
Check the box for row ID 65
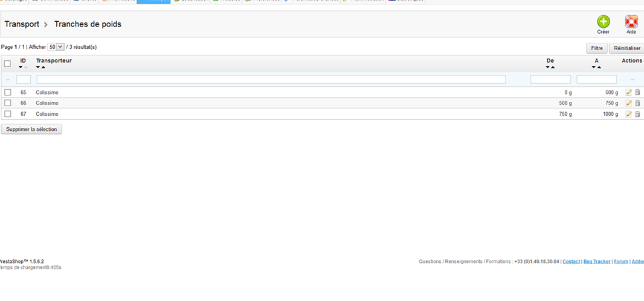[7, 92]
